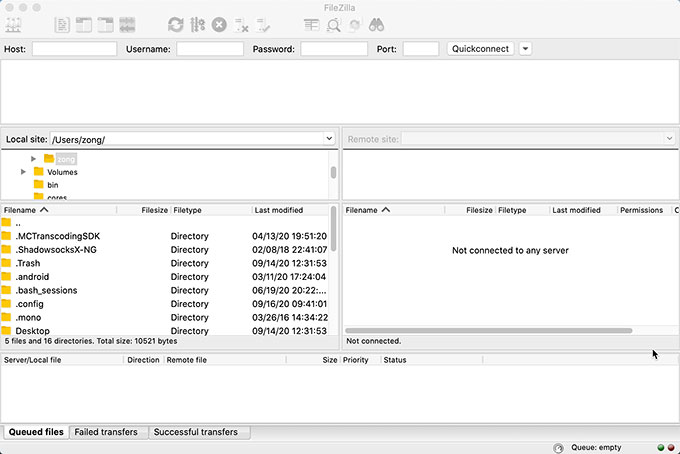The image size is (680, 454).
Task: Sort remote files by Last modified column
Action: (583, 210)
